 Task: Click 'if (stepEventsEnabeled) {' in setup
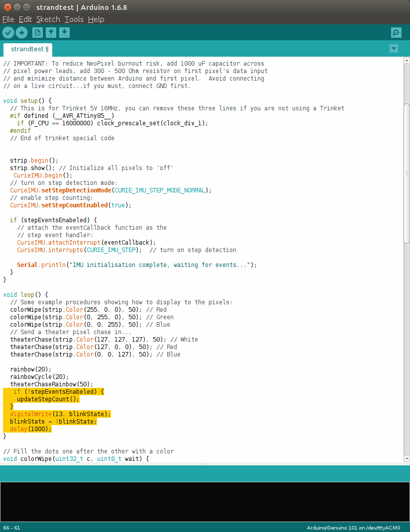(53, 220)
